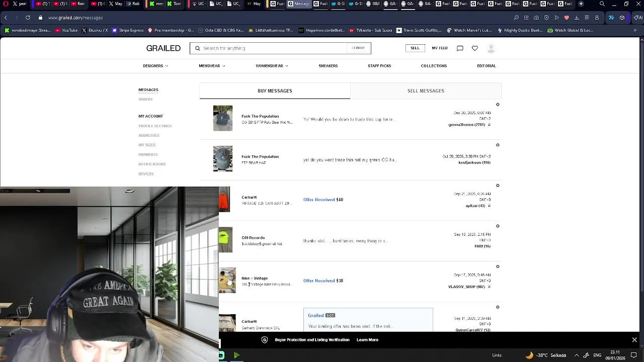Click the gear icon on kcufjackson message row
This screenshot has width=644, height=362.
click(498, 145)
